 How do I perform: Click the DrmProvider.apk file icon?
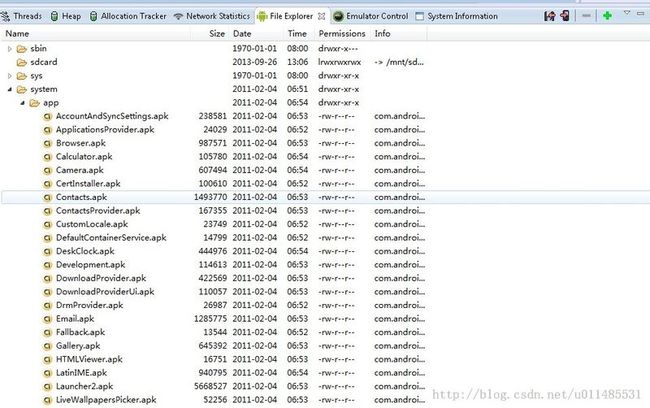(48, 305)
